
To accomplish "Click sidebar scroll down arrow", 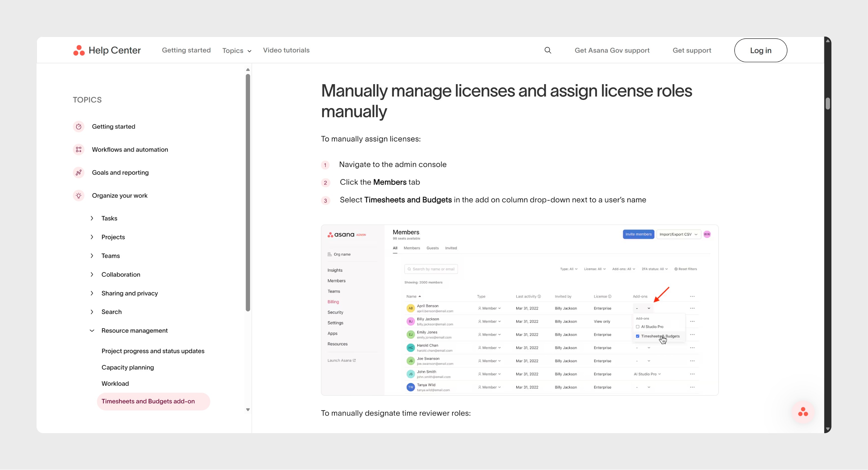I will (x=248, y=410).
